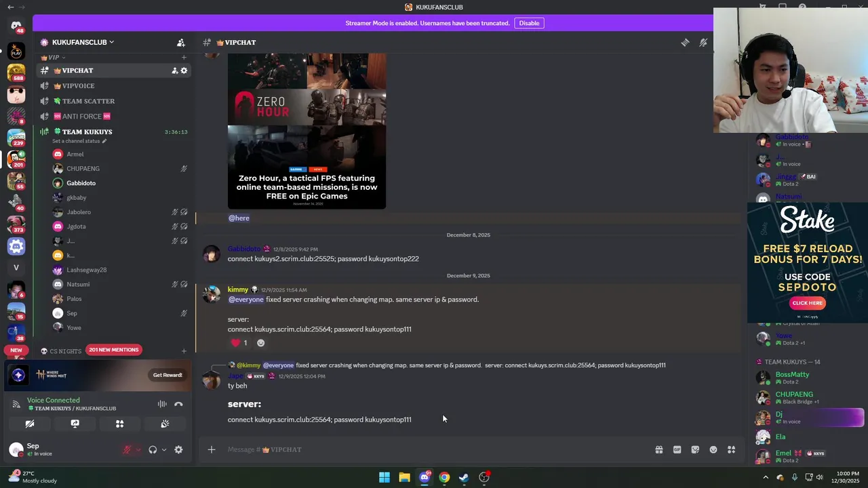The height and width of the screenshot is (488, 868).
Task: Disable Streamer Mode from the banner
Action: pos(529,23)
